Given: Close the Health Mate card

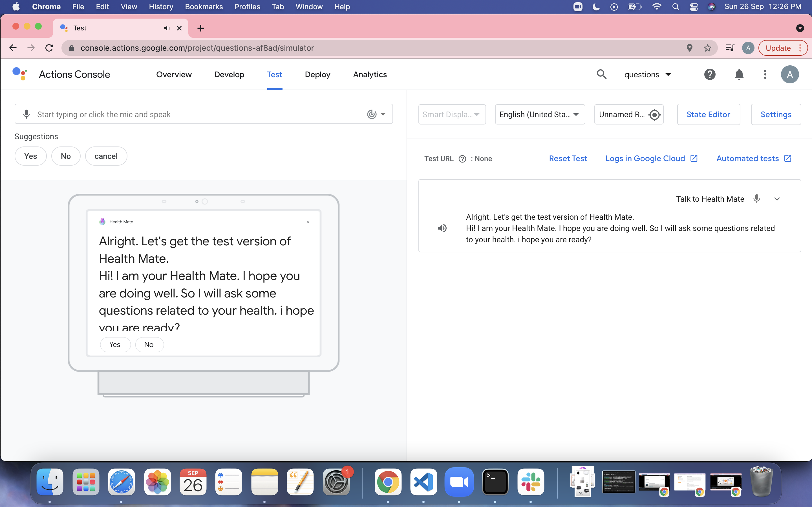Looking at the screenshot, I should coord(308,222).
